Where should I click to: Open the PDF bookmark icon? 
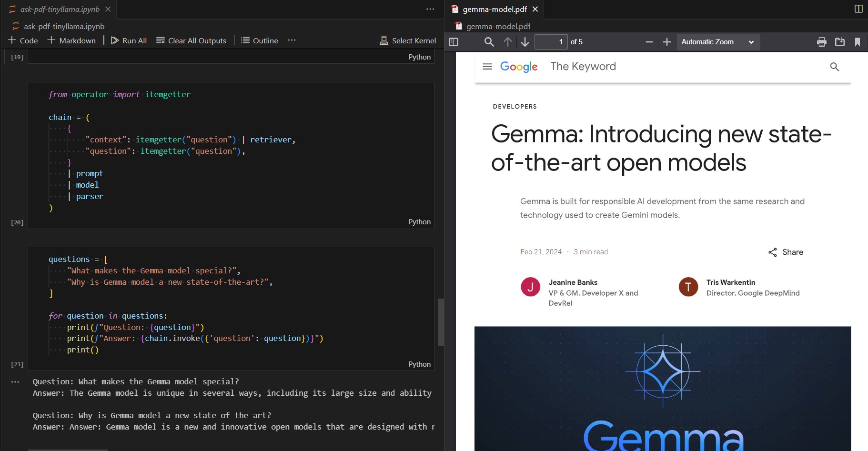click(858, 42)
